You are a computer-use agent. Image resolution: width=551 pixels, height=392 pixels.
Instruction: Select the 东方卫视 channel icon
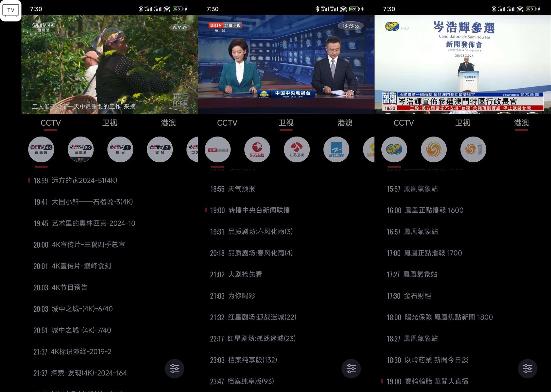(x=257, y=150)
